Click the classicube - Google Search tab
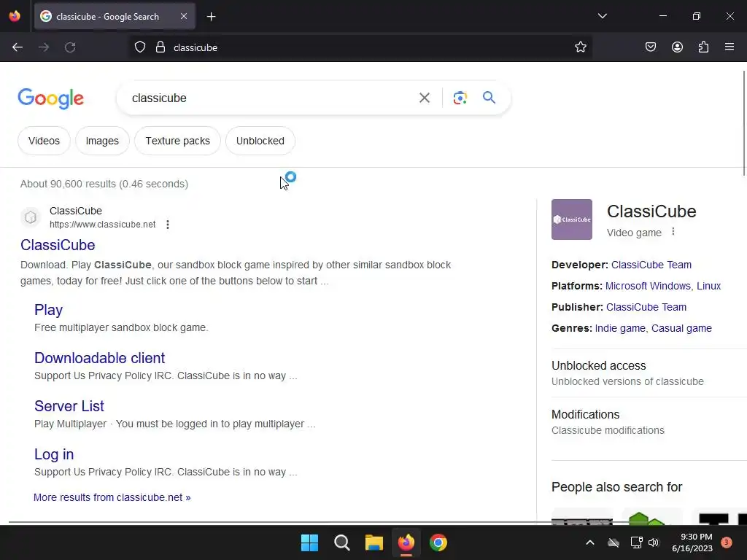The image size is (747, 560). point(108,17)
